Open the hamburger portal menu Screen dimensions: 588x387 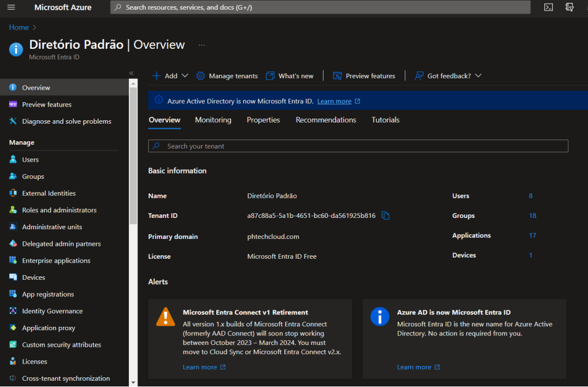11,7
